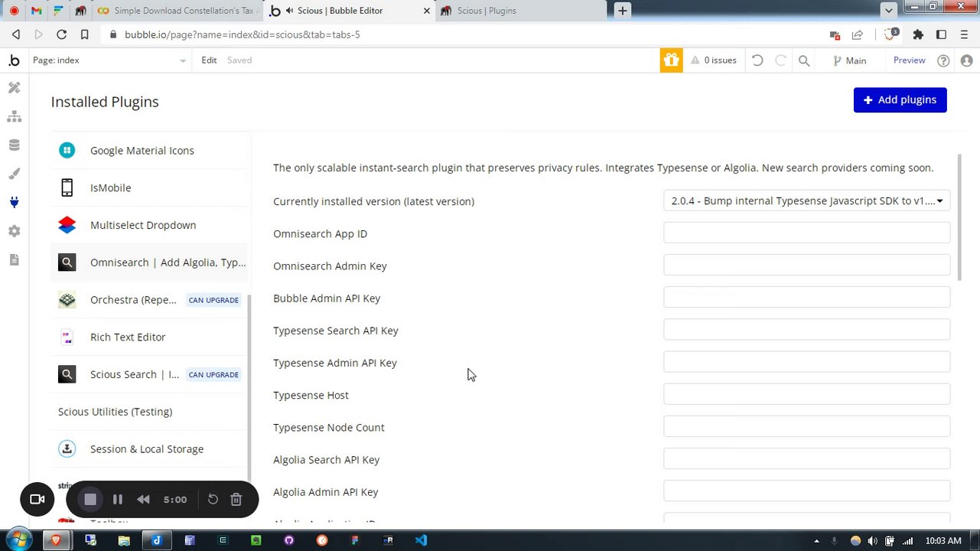Select the Multiselect Dropdown plugin
This screenshot has width=980, height=551.
click(151, 225)
